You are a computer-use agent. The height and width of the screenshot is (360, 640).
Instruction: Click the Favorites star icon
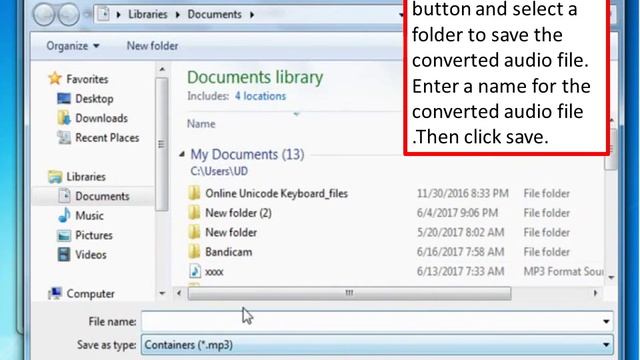pos(55,78)
